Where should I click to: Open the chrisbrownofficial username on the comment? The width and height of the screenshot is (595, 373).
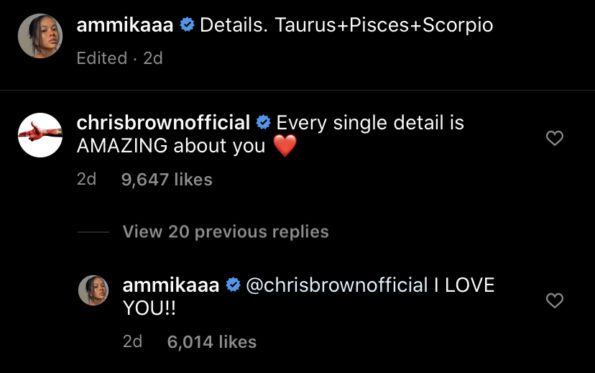point(163,123)
